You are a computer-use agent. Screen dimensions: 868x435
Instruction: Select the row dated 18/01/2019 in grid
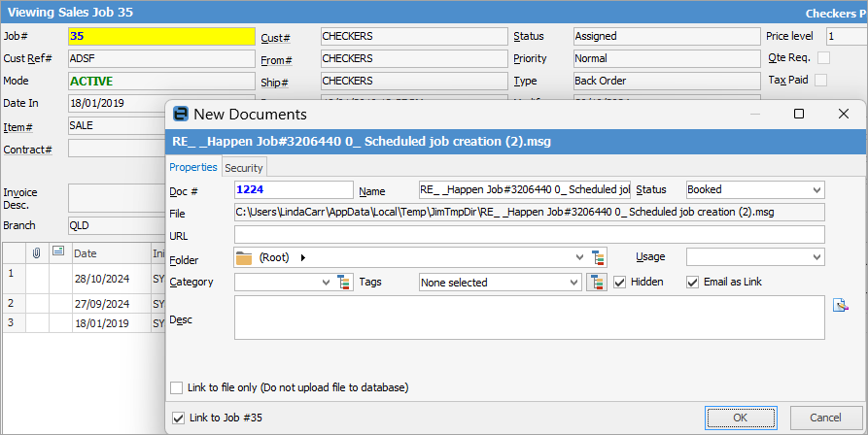pyautogui.click(x=84, y=322)
